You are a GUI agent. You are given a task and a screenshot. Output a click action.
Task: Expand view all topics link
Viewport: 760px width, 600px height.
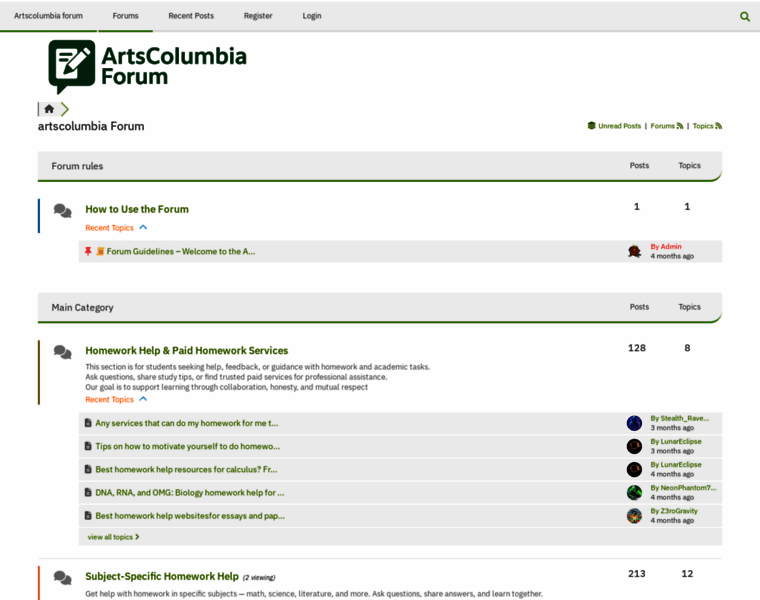coord(112,537)
